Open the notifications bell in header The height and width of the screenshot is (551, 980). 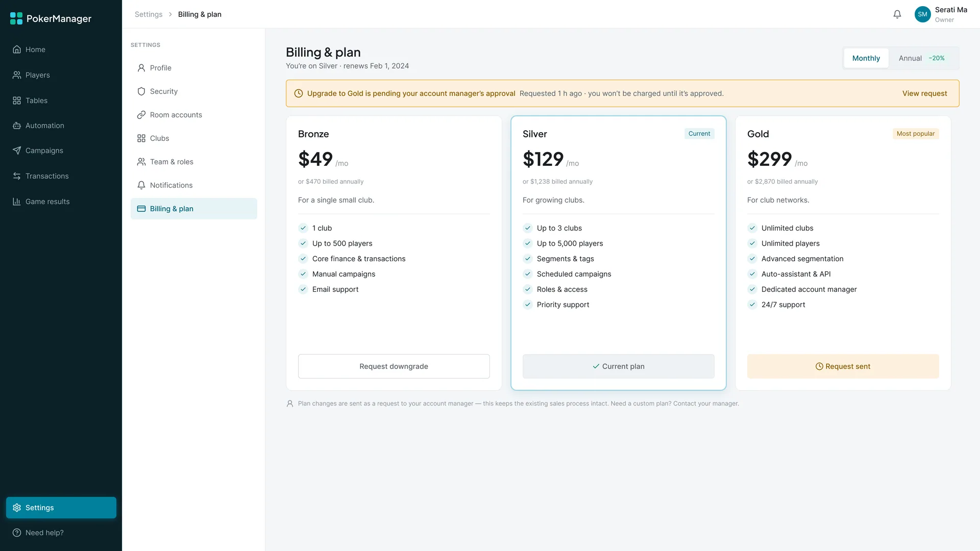(x=897, y=14)
